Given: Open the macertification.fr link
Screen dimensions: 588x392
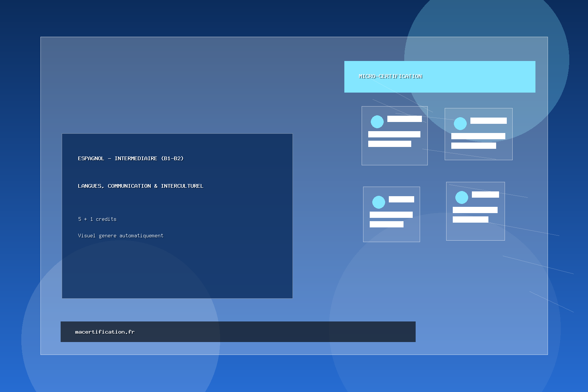Looking at the screenshot, I should [x=105, y=332].
